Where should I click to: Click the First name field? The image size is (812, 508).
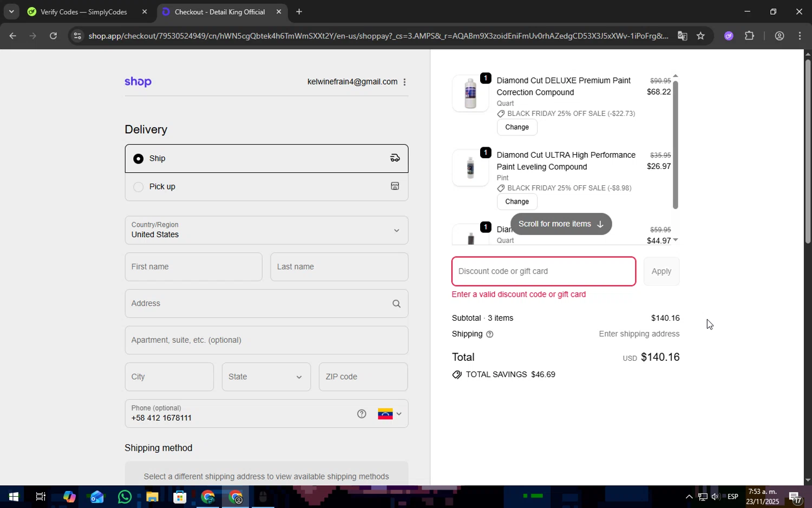pos(193,267)
